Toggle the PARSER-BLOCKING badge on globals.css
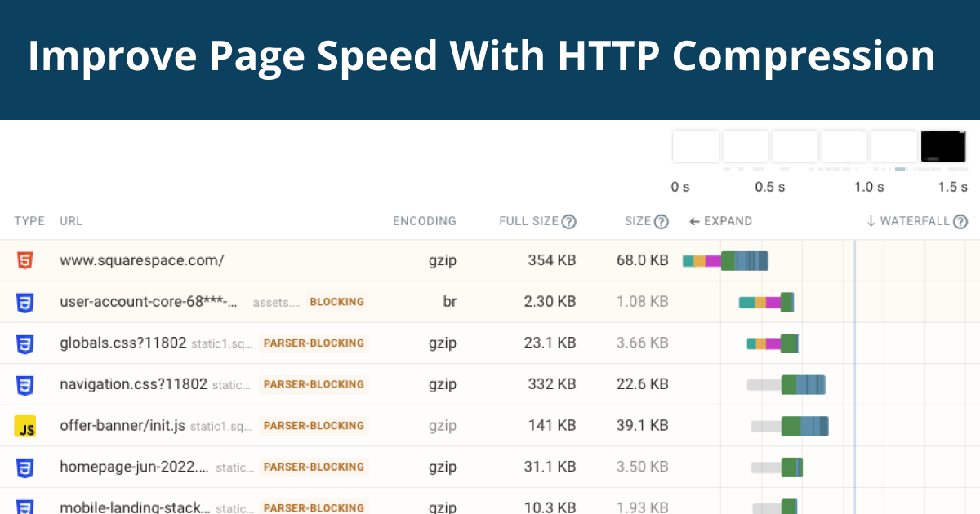980x514 pixels. 314,343
